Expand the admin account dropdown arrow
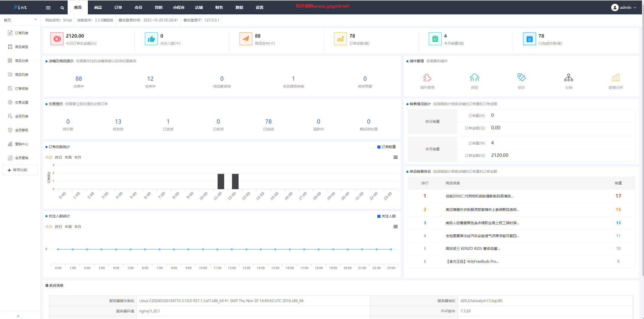Viewport: 644px width, 319px height. click(x=635, y=8)
